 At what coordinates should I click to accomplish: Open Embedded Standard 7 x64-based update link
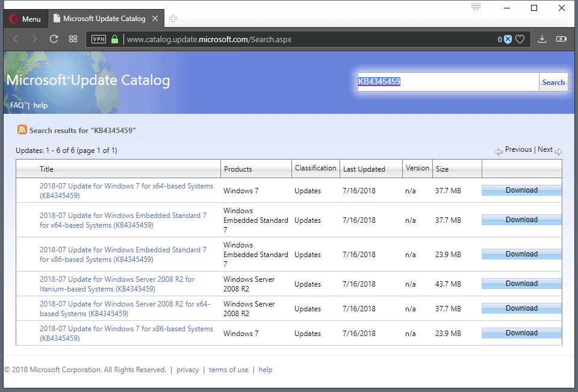pos(123,220)
